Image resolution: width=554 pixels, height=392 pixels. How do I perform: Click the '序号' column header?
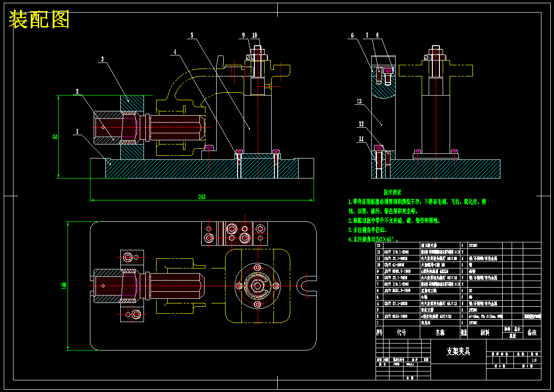click(379, 333)
